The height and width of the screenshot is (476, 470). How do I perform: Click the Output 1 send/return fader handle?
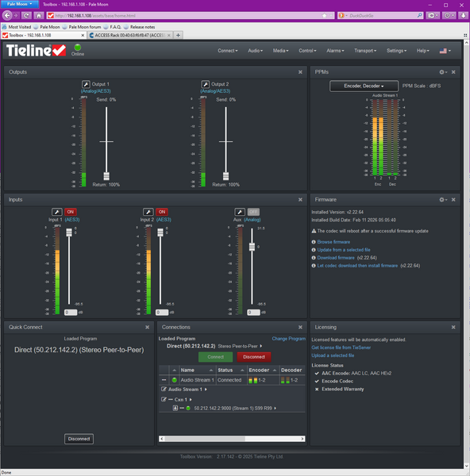pyautogui.click(x=106, y=176)
